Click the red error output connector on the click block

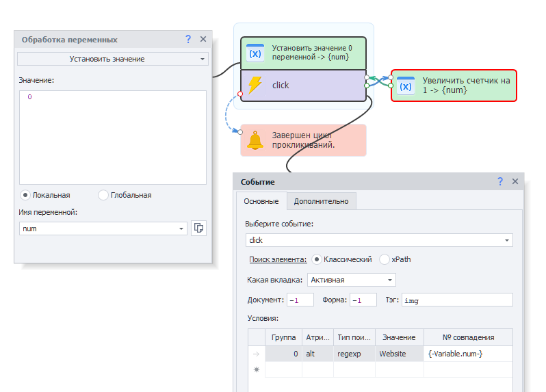[x=240, y=94]
